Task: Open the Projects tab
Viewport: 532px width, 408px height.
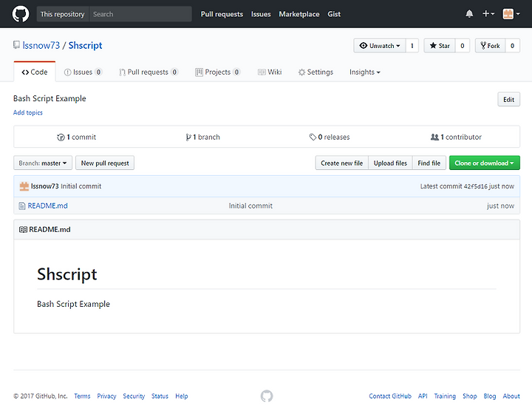Action: [x=218, y=72]
